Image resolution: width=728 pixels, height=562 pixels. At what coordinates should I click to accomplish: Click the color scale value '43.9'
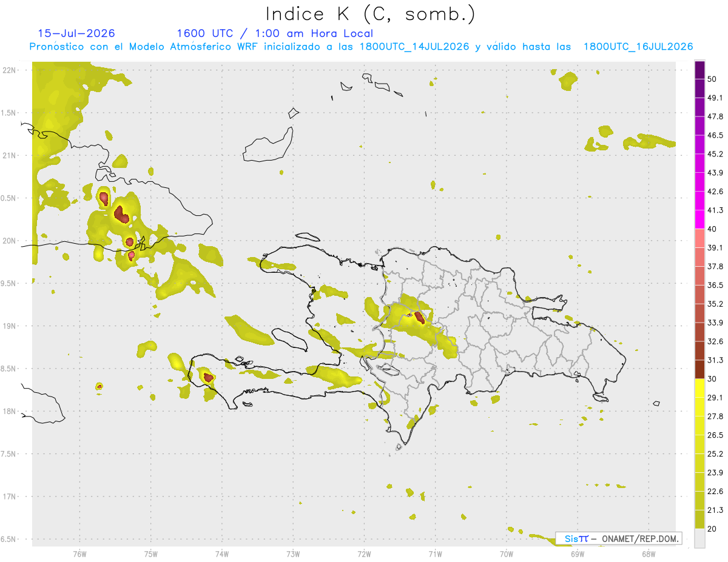point(715,173)
